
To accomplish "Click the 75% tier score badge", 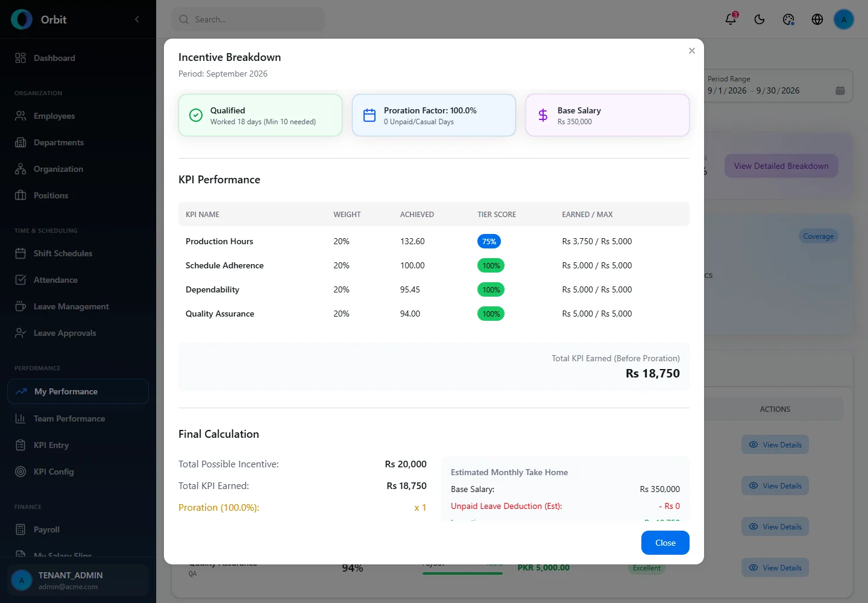I will pos(489,241).
